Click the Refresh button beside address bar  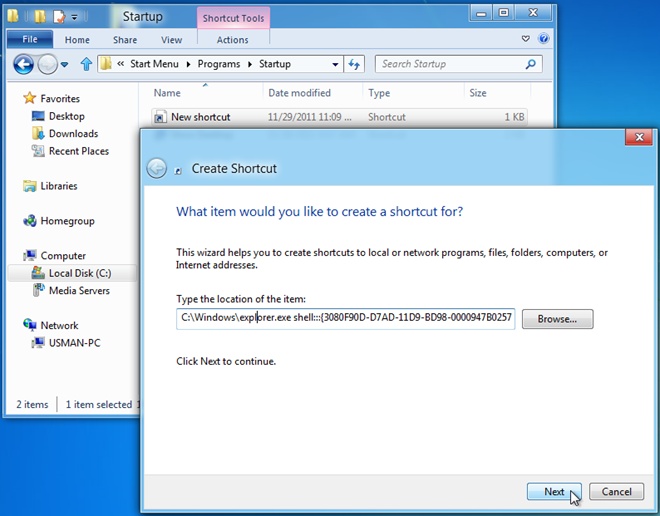[x=354, y=64]
